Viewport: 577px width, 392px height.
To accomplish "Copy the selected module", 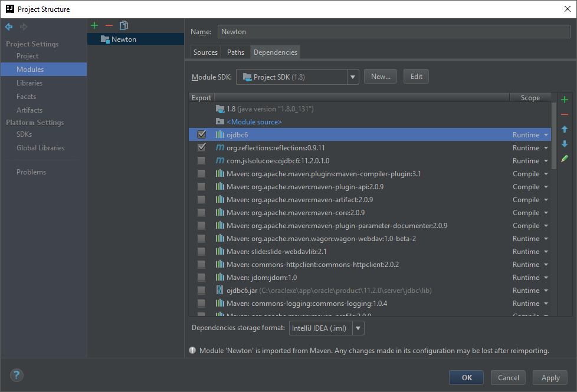I will tap(124, 25).
